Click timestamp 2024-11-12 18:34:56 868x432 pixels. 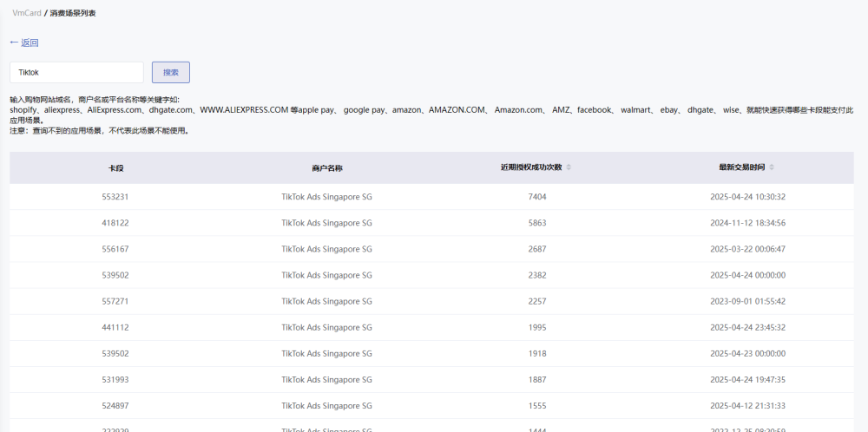[x=748, y=223]
